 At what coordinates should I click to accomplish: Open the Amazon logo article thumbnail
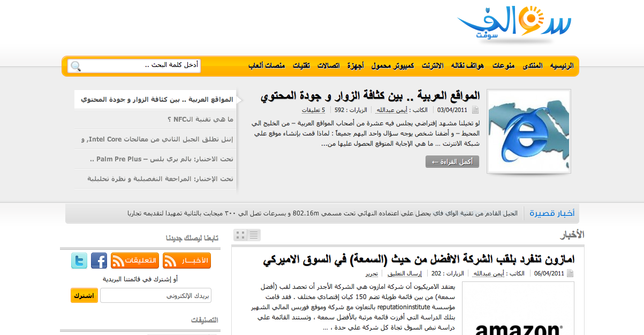pyautogui.click(x=518, y=309)
